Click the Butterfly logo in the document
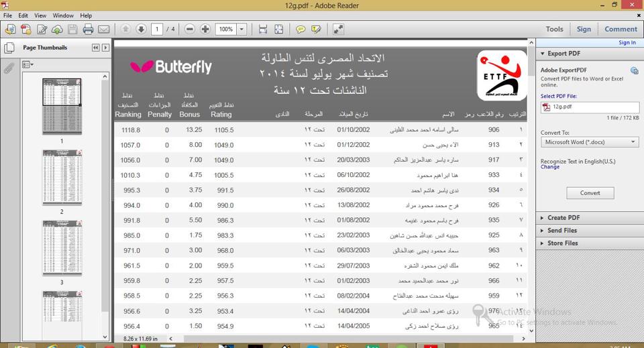644x348 pixels. 171,66
